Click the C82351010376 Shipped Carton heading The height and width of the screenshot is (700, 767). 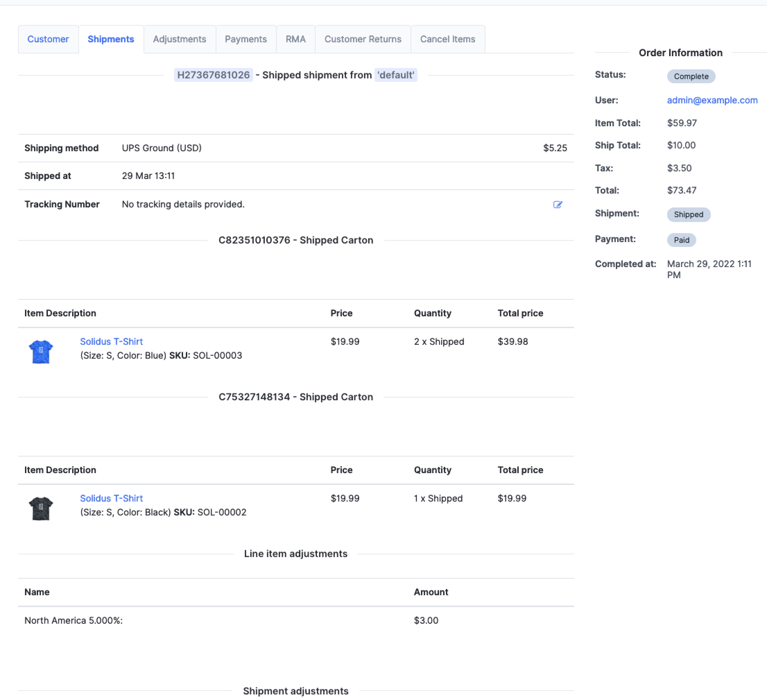tap(296, 240)
